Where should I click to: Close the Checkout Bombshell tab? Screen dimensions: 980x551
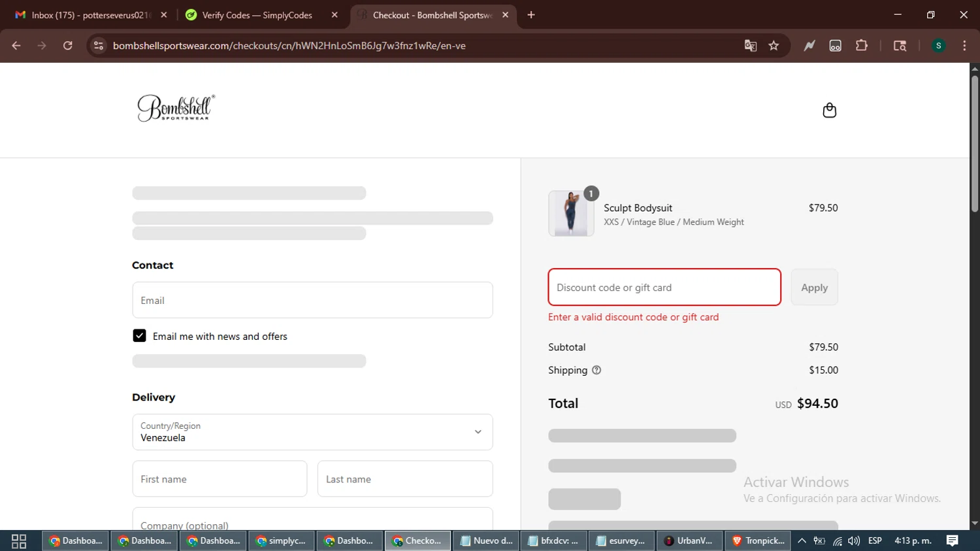coord(505,15)
